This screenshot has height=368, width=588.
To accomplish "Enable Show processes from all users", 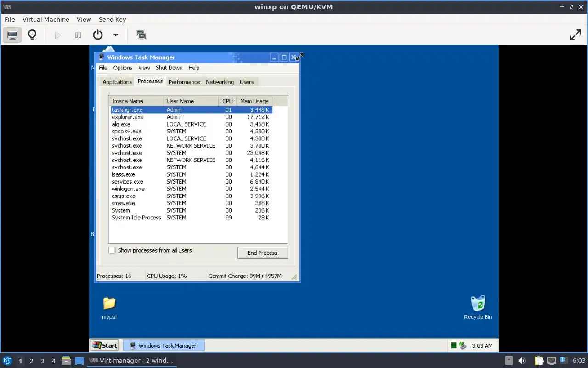I will point(112,250).
